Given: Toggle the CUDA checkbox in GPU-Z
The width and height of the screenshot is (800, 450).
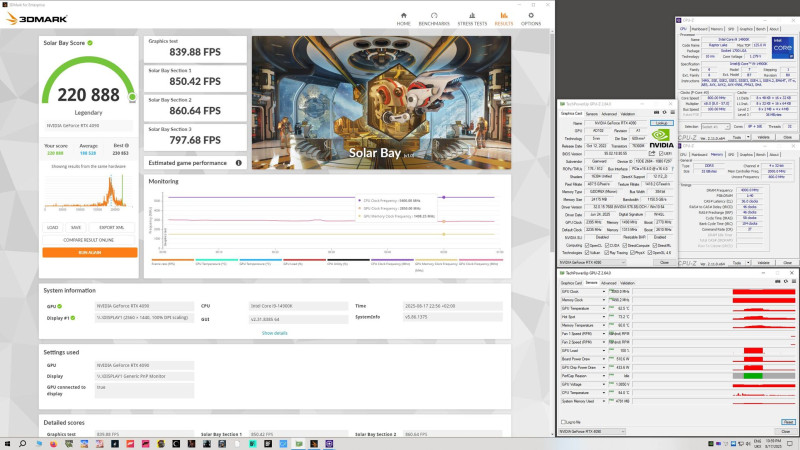Looking at the screenshot, I should [x=607, y=245].
